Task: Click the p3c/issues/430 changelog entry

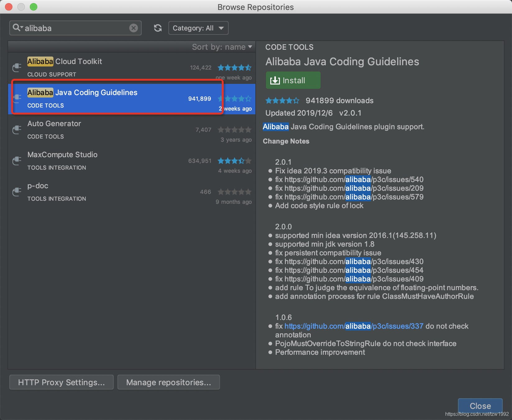Action: [349, 262]
